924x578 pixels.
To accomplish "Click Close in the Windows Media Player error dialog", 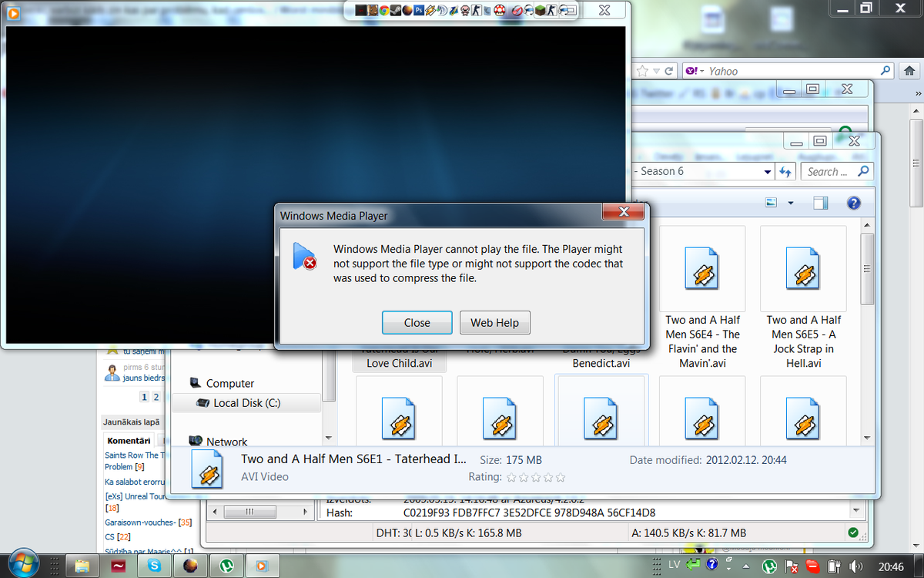I will pyautogui.click(x=417, y=322).
